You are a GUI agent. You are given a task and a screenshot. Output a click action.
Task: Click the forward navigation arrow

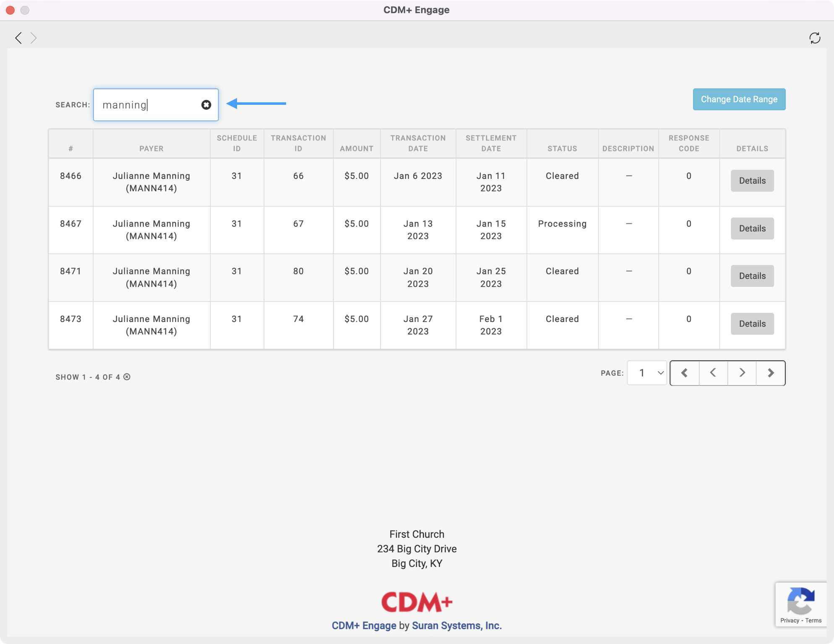tap(34, 38)
